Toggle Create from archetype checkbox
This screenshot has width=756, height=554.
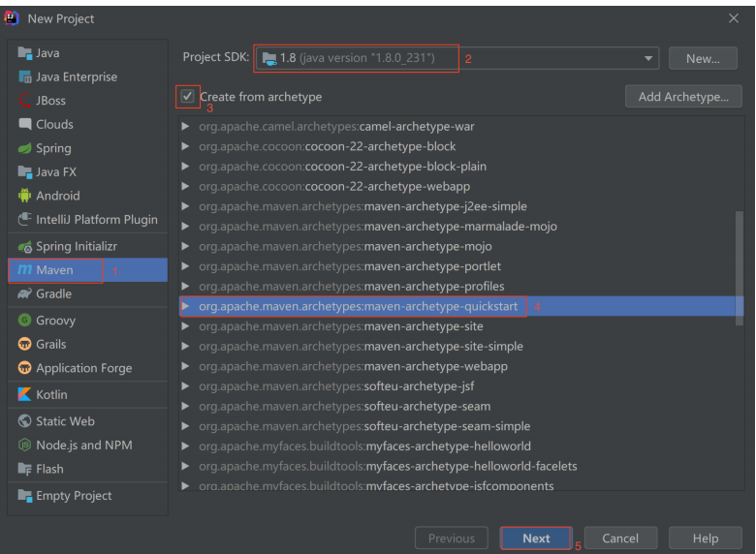188,96
